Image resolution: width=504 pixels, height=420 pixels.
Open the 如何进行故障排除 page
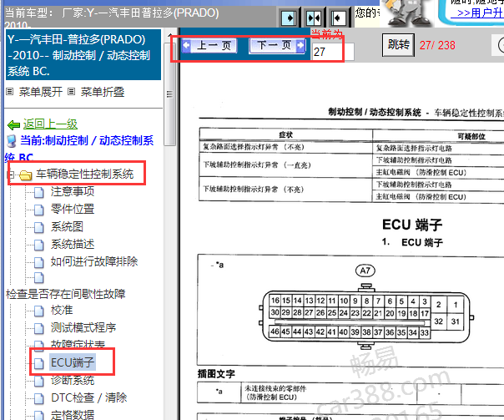point(94,261)
